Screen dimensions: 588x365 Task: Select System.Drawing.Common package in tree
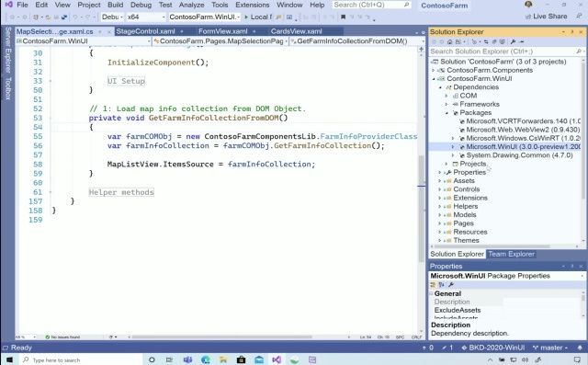coord(519,155)
